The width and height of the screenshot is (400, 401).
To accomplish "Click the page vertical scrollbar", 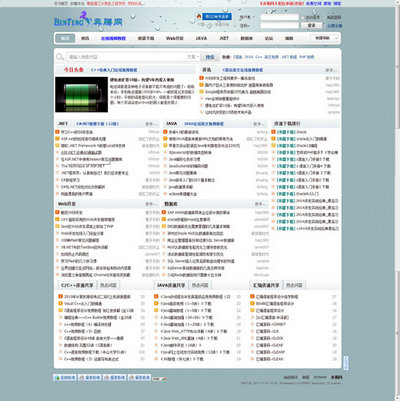I will click(398, 200).
